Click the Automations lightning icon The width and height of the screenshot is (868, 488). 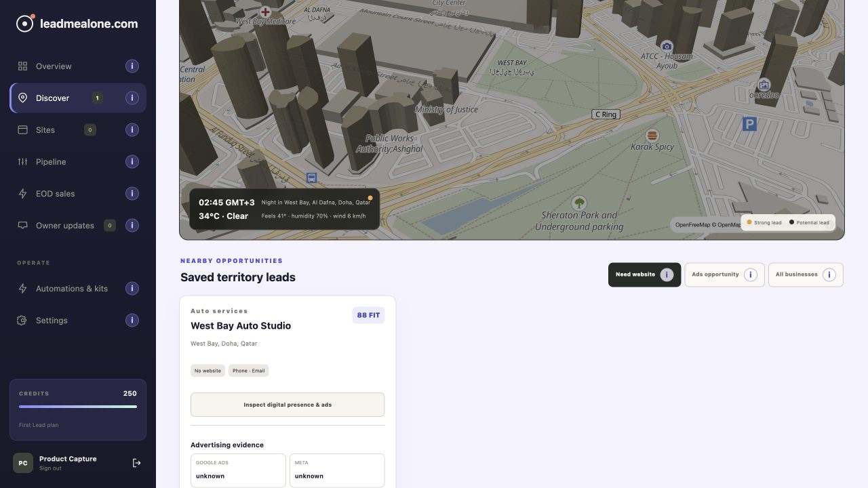pos(22,288)
